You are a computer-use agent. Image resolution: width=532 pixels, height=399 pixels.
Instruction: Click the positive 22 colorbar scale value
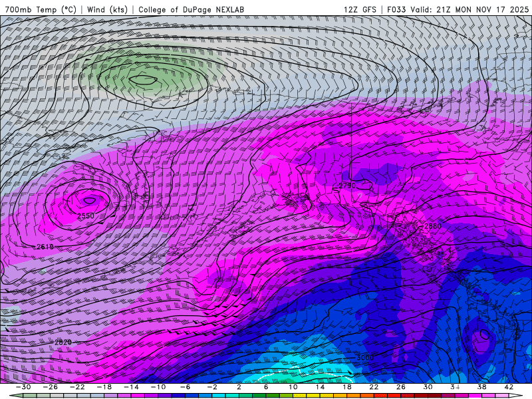[x=374, y=387]
